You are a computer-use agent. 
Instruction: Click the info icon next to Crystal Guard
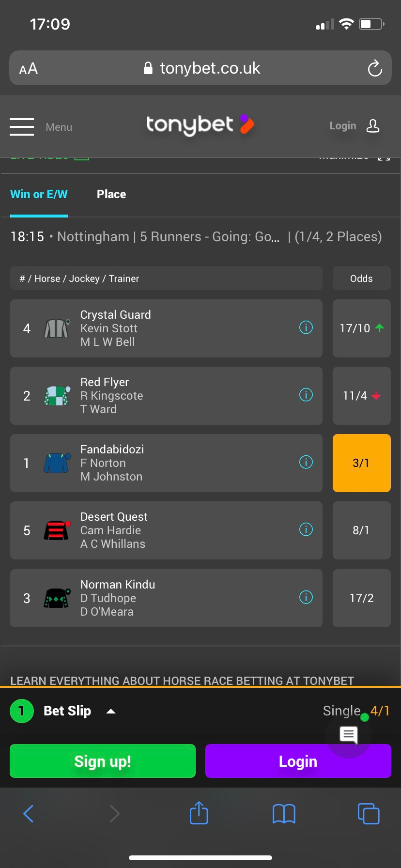306,327
